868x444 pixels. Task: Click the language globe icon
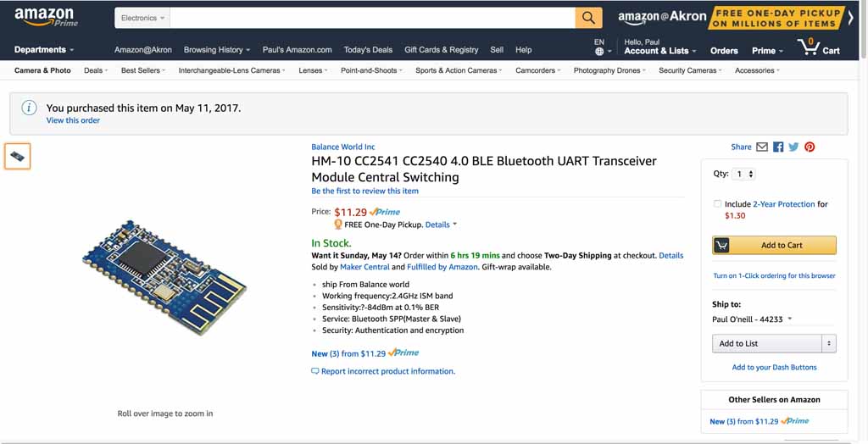click(599, 51)
